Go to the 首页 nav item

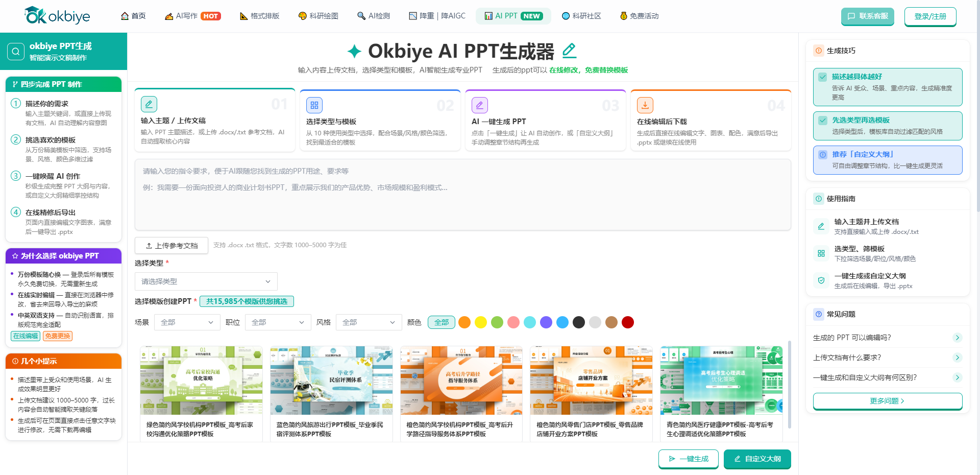tap(133, 16)
